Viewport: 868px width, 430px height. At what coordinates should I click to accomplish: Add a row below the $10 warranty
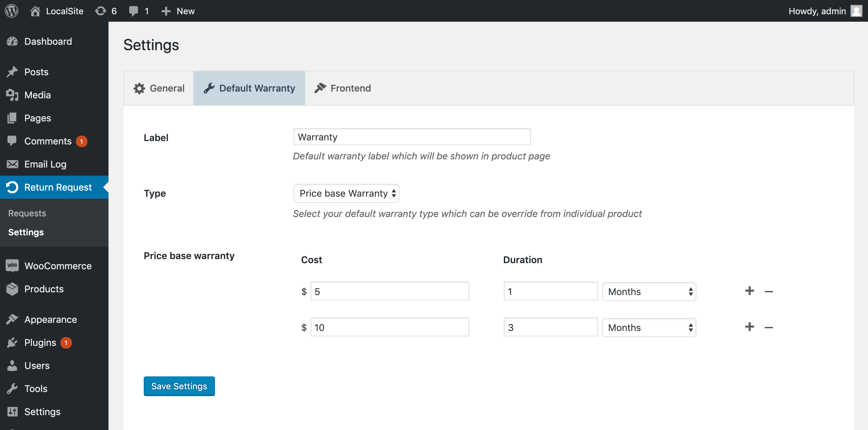[x=749, y=327]
